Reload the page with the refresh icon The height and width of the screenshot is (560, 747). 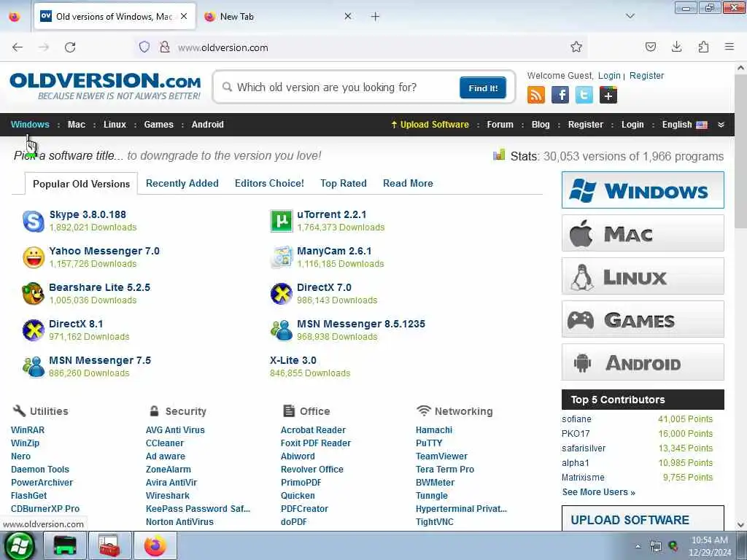tap(70, 47)
